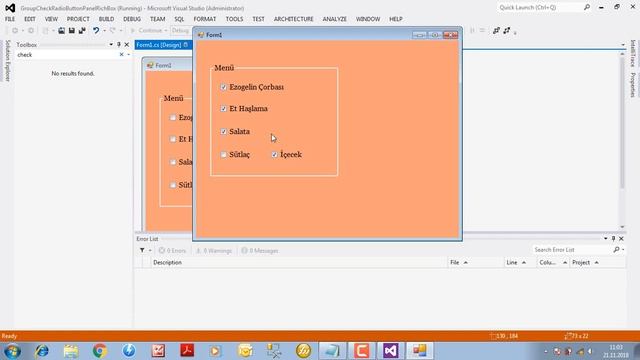This screenshot has width=640, height=360.
Task: Click the Search Error List input field
Action: tap(572, 249)
